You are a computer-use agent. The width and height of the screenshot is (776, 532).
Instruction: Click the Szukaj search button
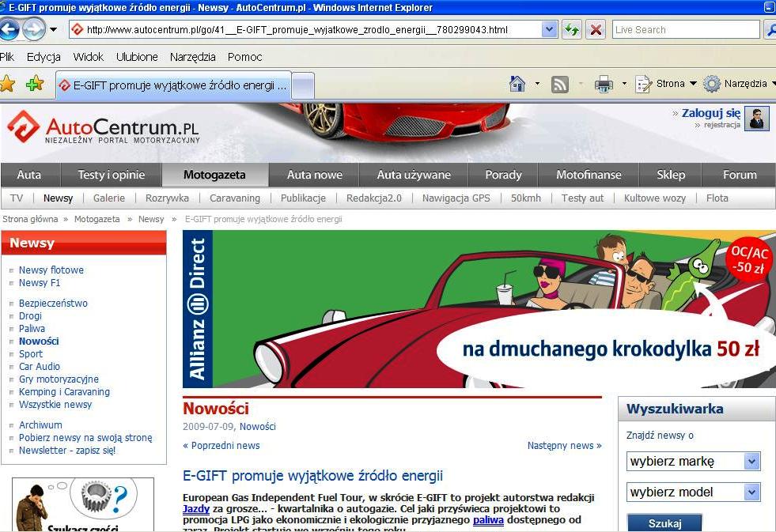pyautogui.click(x=664, y=523)
